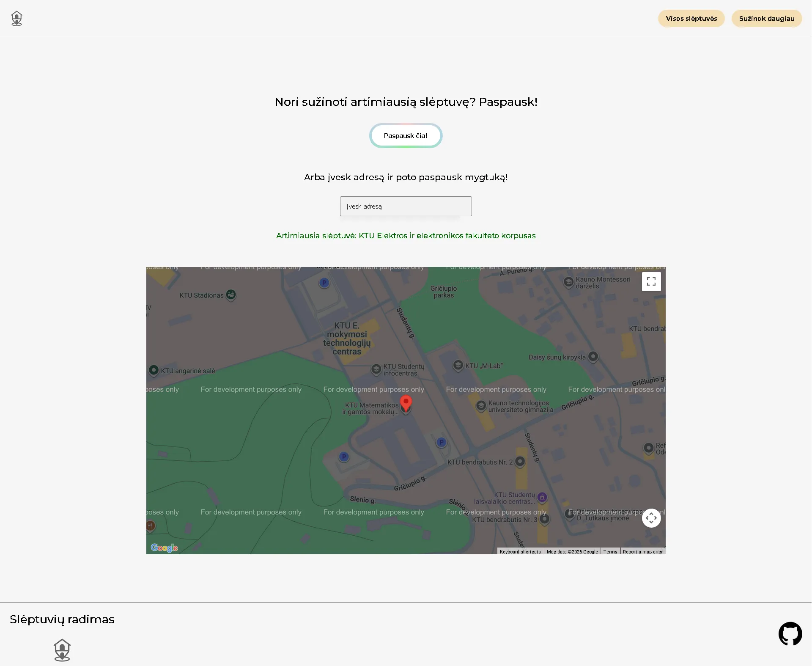Click Report a map error link
The width and height of the screenshot is (812, 666).
coord(642,552)
